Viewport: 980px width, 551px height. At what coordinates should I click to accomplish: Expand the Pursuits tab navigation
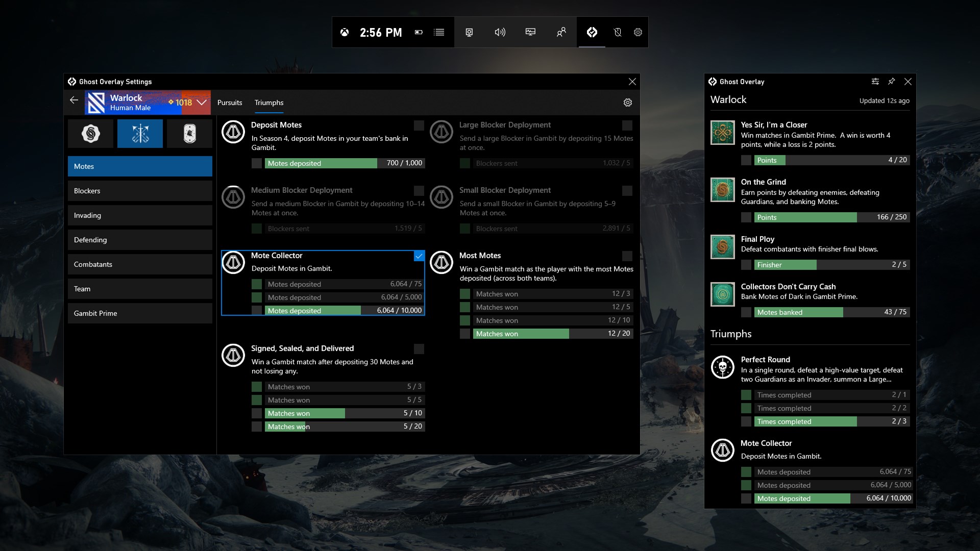tap(230, 102)
